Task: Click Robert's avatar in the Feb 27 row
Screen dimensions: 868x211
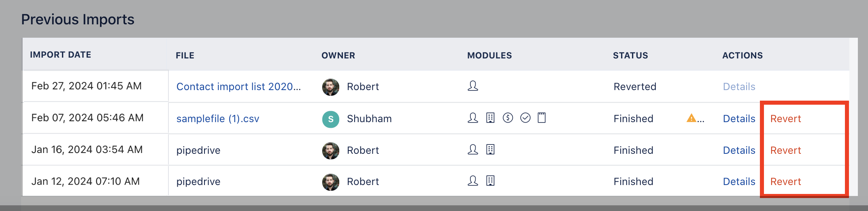Action: click(331, 87)
